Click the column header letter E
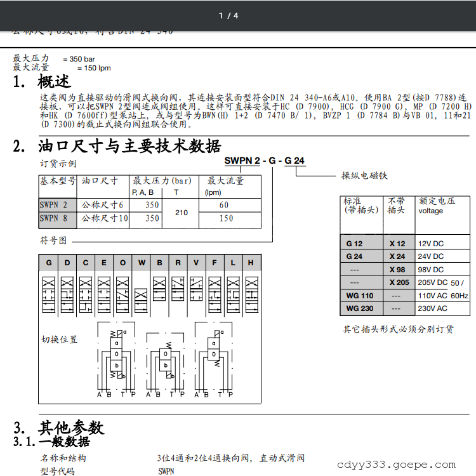 104,263
